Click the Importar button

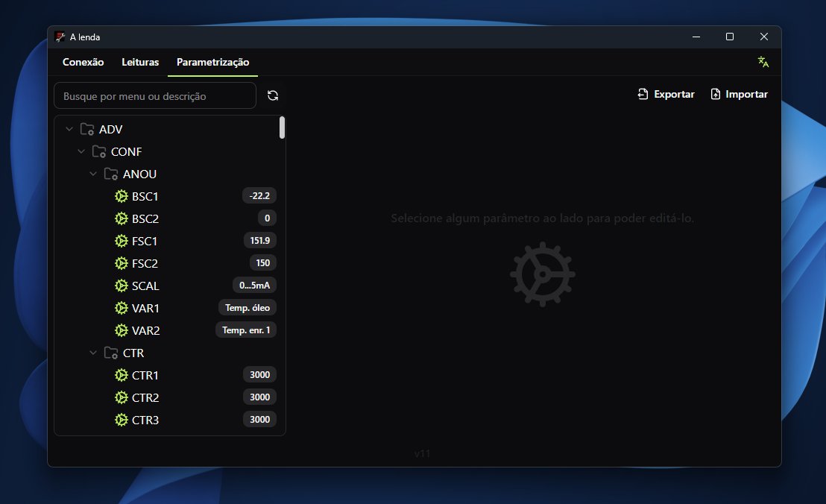click(739, 94)
